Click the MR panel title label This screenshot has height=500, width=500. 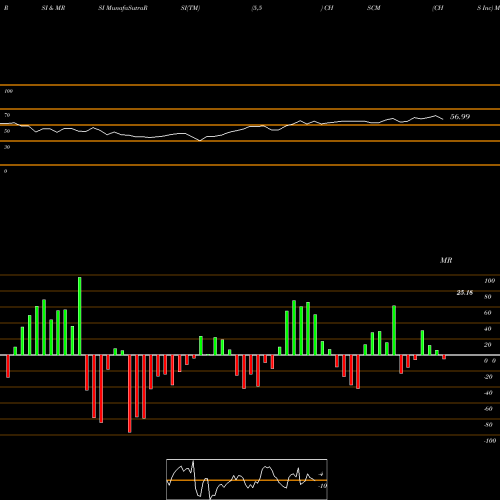(x=446, y=260)
